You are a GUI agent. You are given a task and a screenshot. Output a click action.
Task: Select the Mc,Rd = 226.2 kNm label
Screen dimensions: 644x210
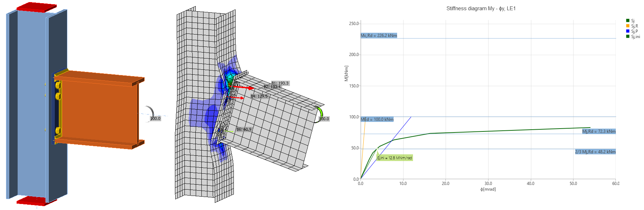(x=379, y=36)
